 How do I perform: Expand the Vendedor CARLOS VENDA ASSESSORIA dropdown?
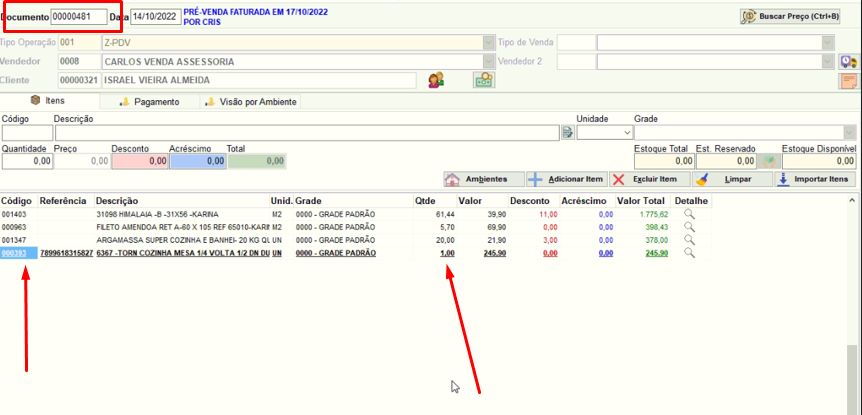pyautogui.click(x=488, y=62)
